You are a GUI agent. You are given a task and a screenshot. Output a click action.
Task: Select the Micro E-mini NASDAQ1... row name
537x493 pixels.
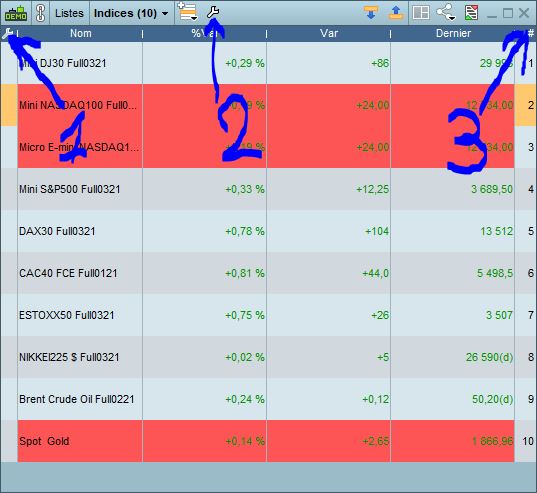[79, 147]
